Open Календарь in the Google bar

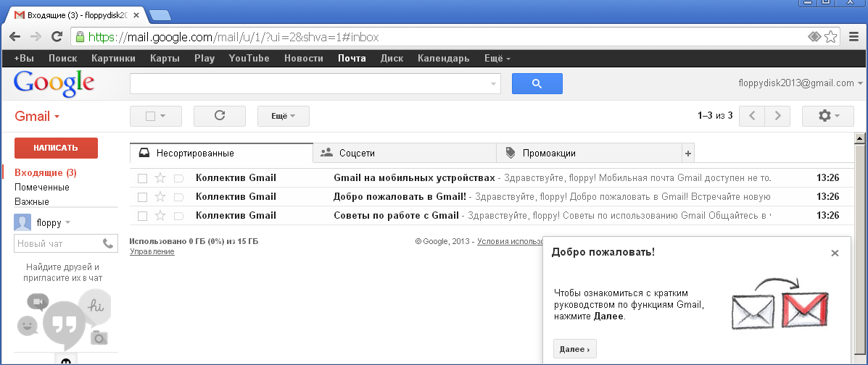(443, 58)
